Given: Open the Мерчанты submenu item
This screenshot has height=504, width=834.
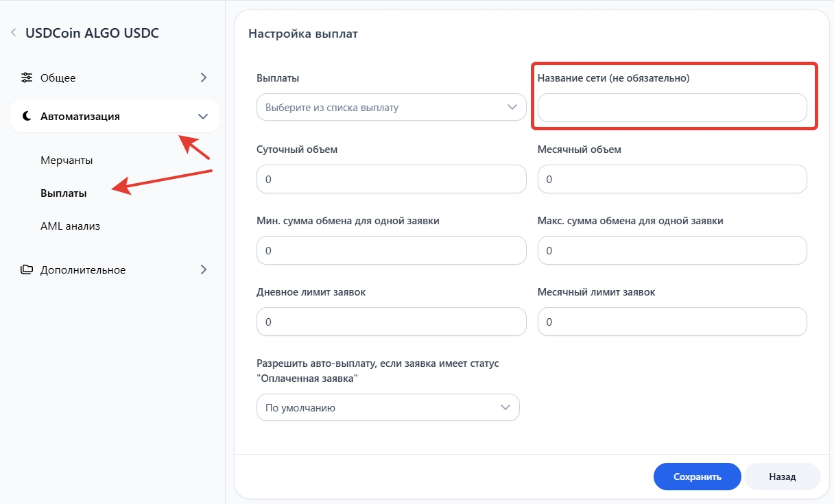Looking at the screenshot, I should click(x=67, y=160).
